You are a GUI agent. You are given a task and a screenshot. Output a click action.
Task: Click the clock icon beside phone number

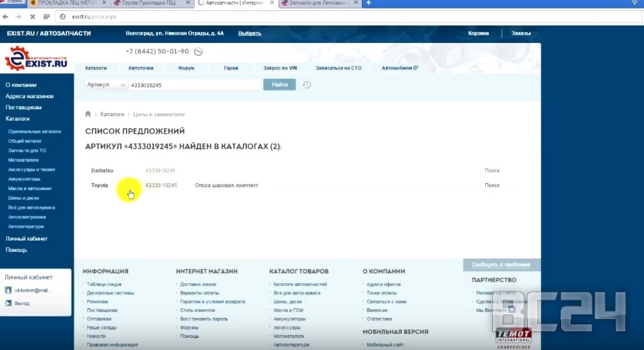point(198,52)
